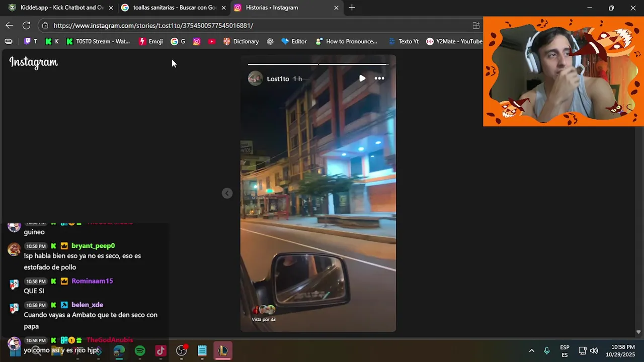Close the Kicklet.app tab

[x=111, y=8]
